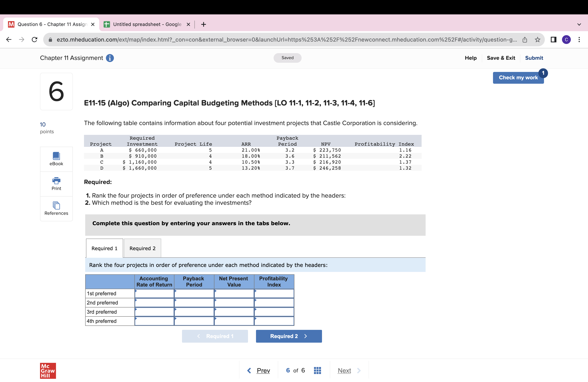This screenshot has width=588, height=382.
Task: Open the 1st preferred Accounting Rate dropdown
Action: pos(154,293)
